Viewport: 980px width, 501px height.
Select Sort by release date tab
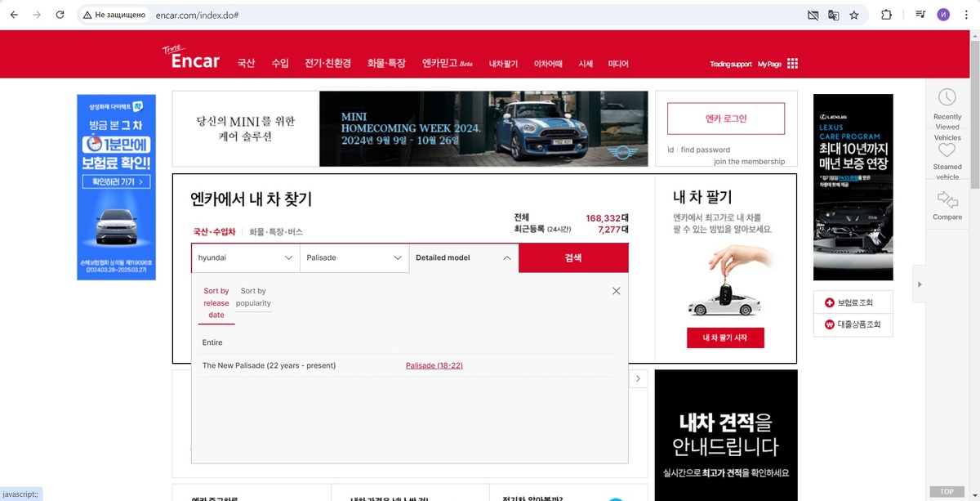pyautogui.click(x=216, y=303)
